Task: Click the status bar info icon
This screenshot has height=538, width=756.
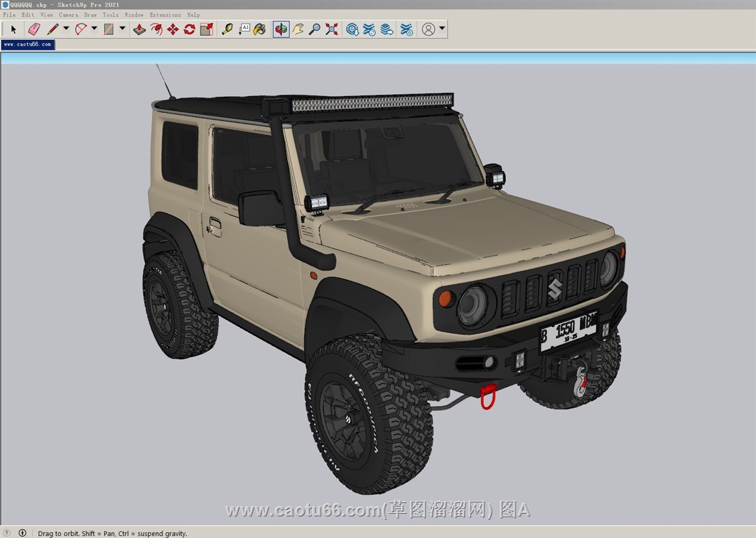Action: [22, 533]
